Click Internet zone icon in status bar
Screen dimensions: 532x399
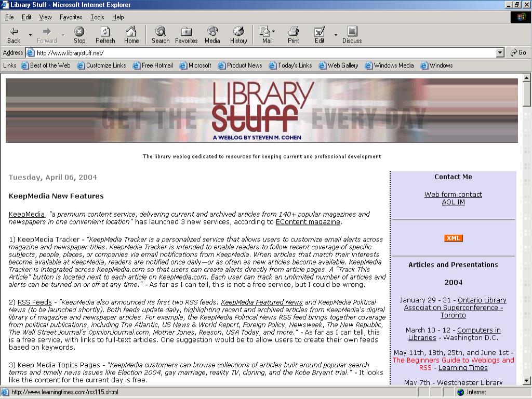point(460,392)
